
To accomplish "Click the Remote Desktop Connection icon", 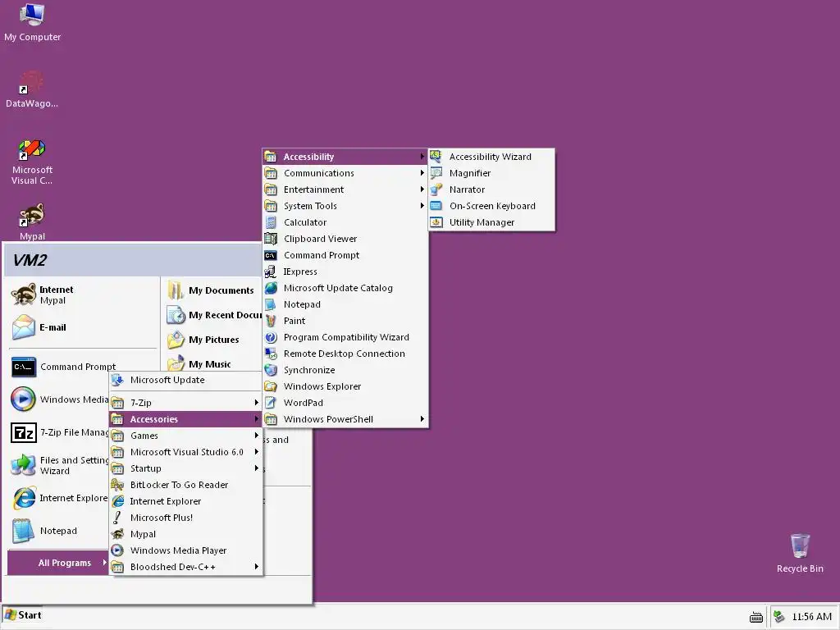I will tap(271, 354).
